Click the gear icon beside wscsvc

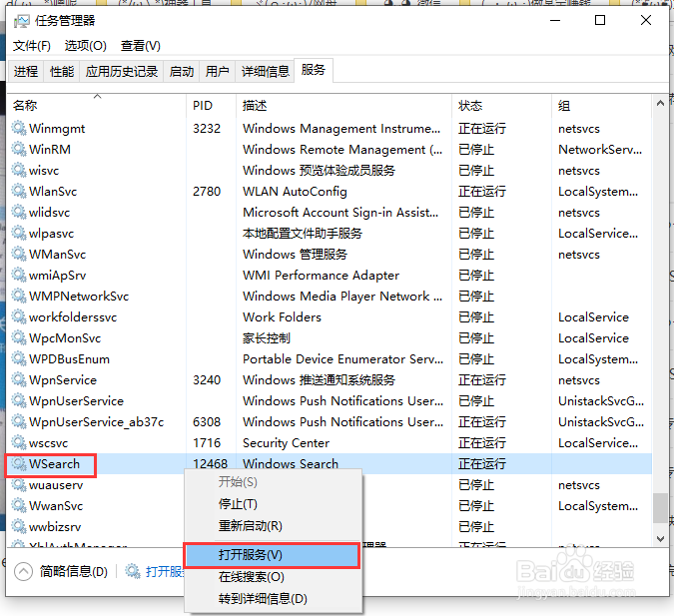pos(19,442)
